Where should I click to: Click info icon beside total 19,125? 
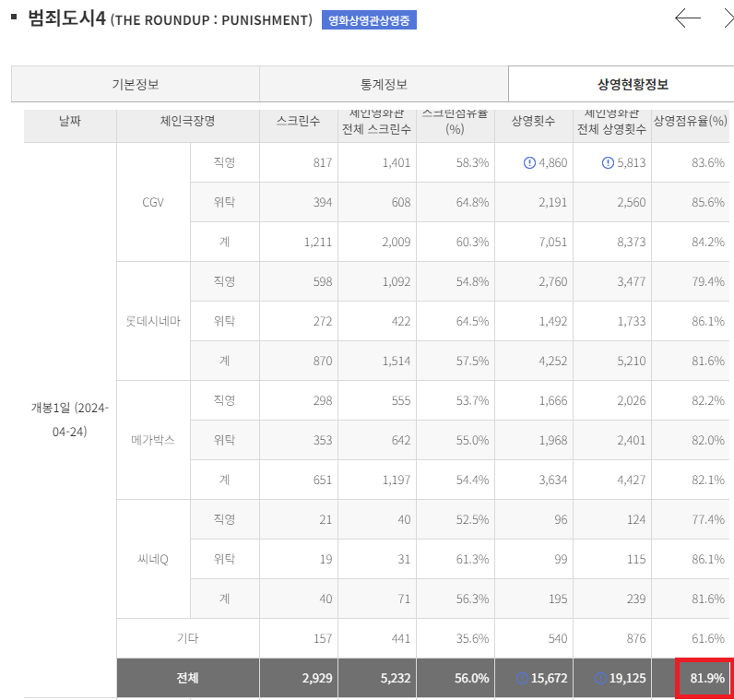point(601,679)
